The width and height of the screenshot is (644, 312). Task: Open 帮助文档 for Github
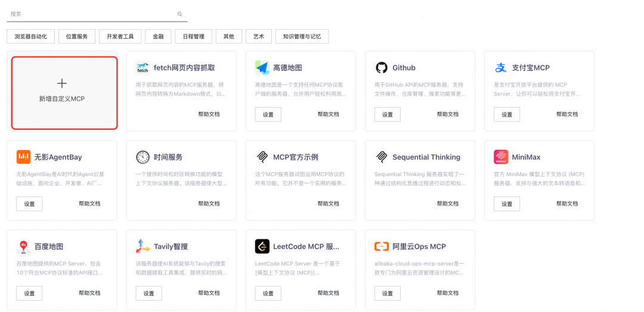tap(448, 114)
